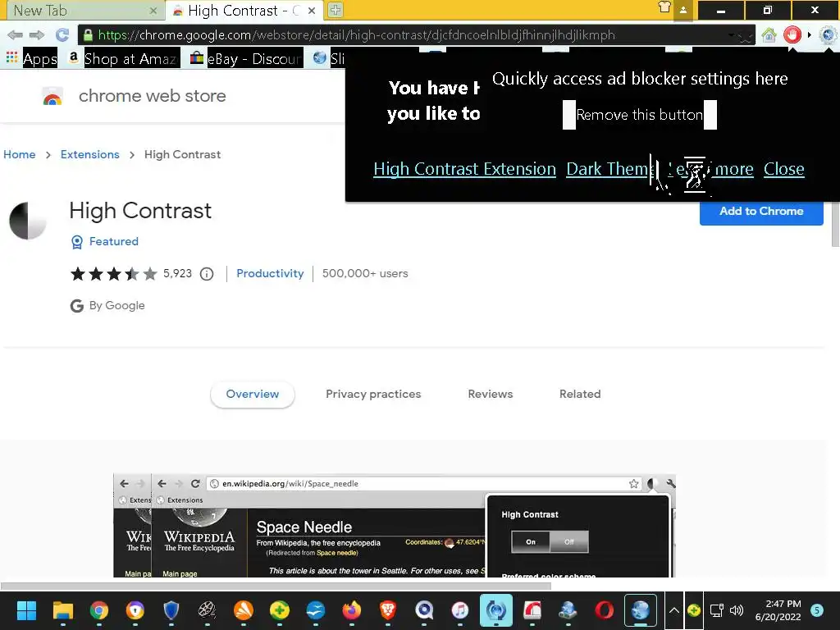Click Remove this button
This screenshot has width=840, height=630.
(x=640, y=115)
